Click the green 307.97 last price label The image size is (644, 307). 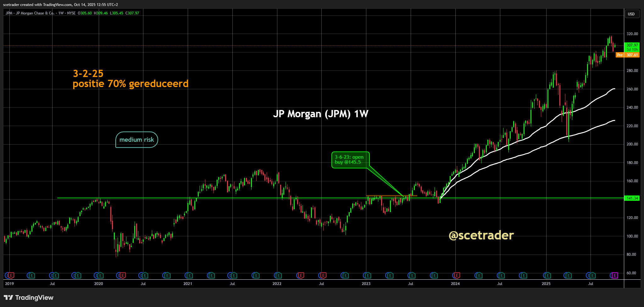coord(632,45)
